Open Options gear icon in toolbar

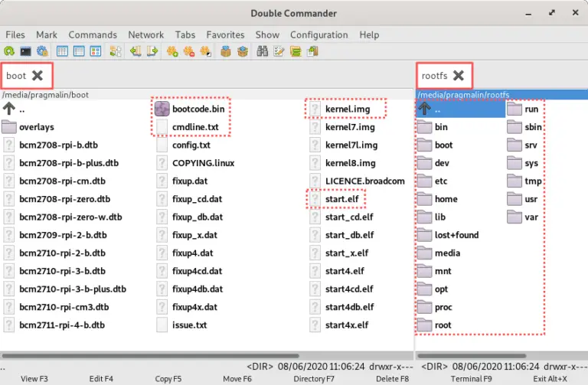coord(42,51)
